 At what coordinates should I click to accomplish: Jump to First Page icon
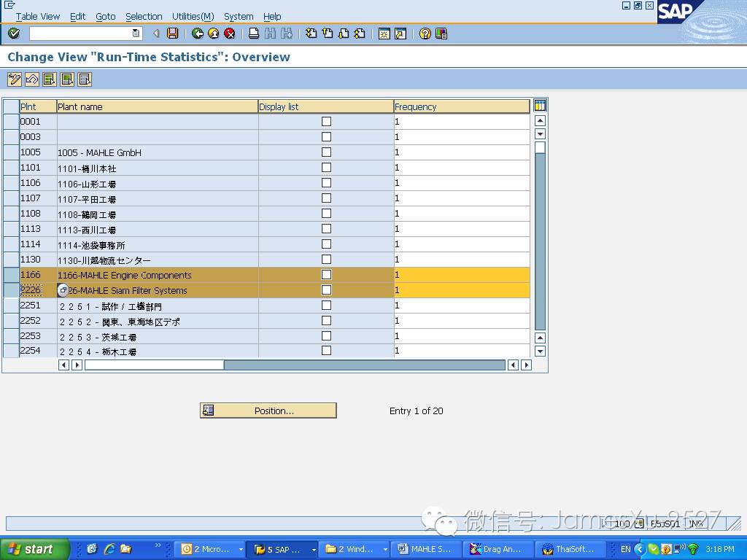pos(311,34)
